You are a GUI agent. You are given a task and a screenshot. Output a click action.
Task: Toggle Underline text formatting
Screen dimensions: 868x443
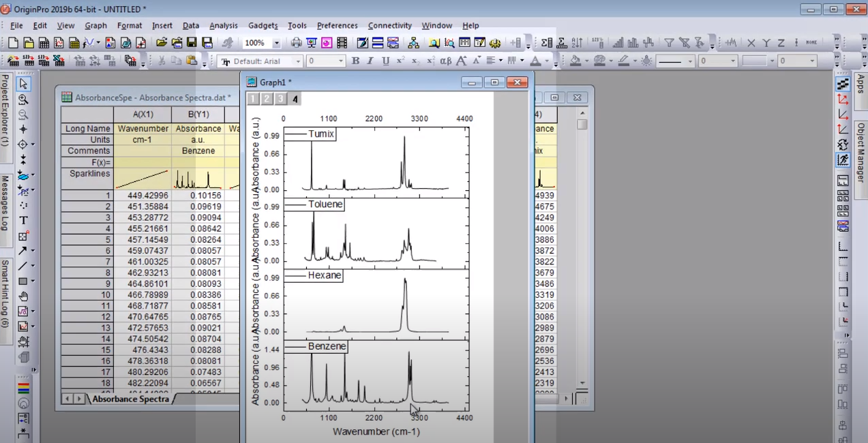(385, 61)
